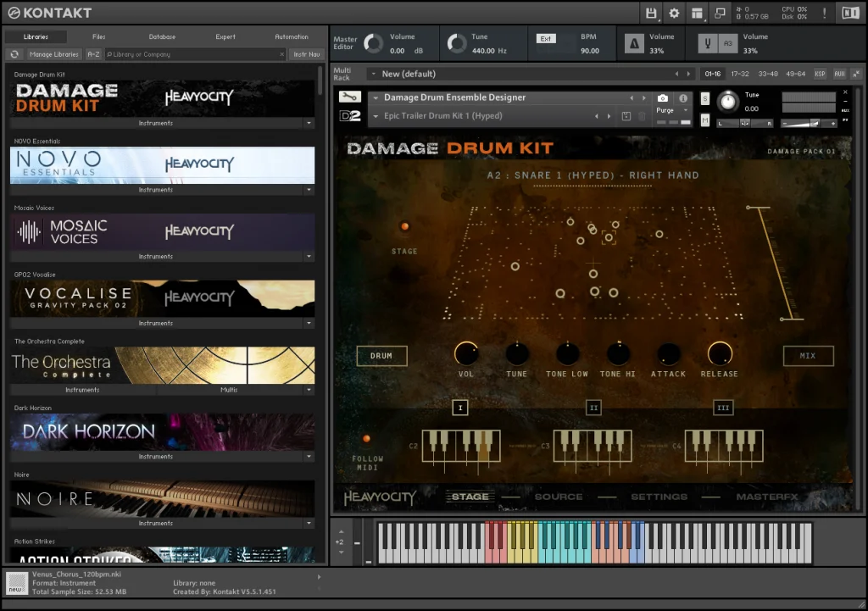Save snapshot using the small disk icon

[x=626, y=116]
